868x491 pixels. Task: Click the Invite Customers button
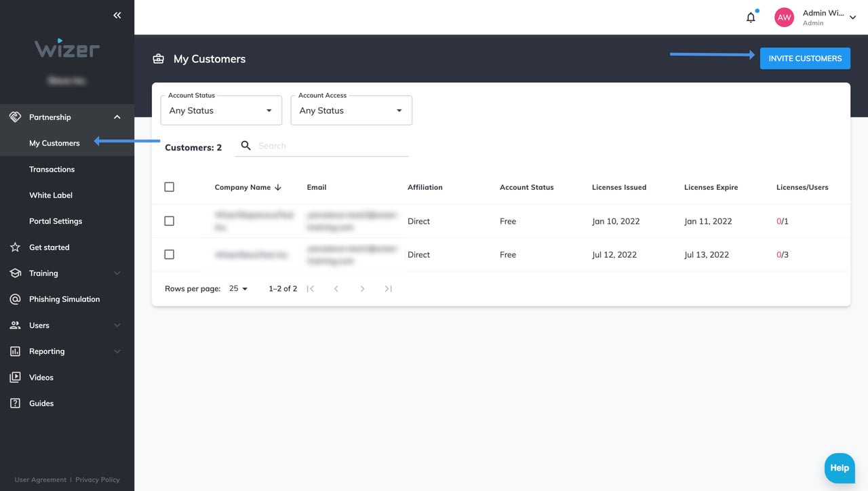click(804, 58)
